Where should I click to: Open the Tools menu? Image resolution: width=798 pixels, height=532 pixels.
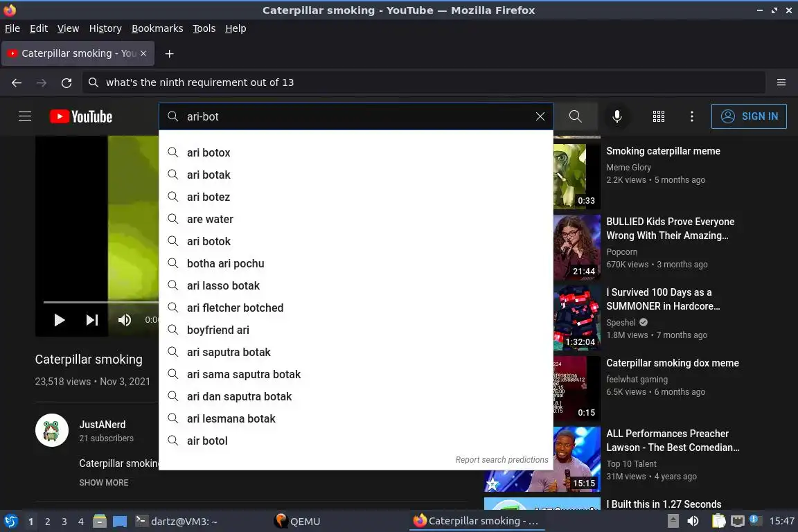[204, 28]
